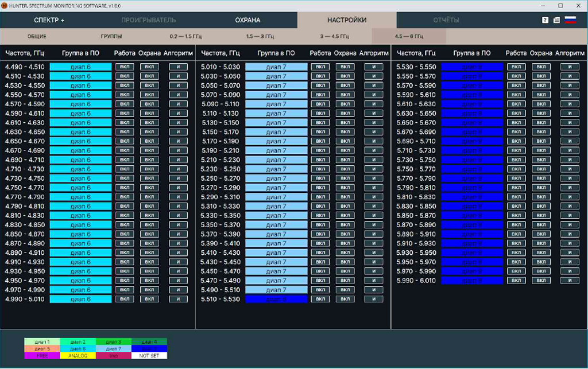Image resolution: width=588 pixels, height=369 pixels.
Task: Click the Алгоритм И button for 5.610 - 5.630
Action: tap(570, 104)
